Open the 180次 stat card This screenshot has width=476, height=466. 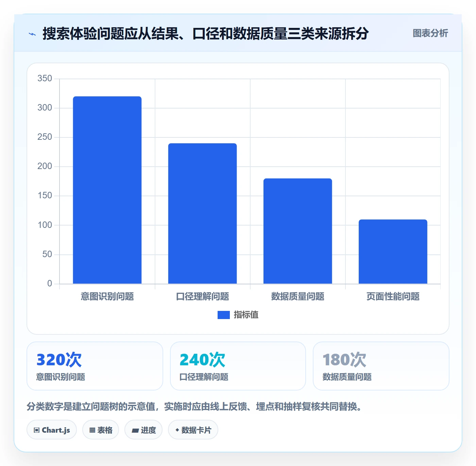[x=381, y=366]
